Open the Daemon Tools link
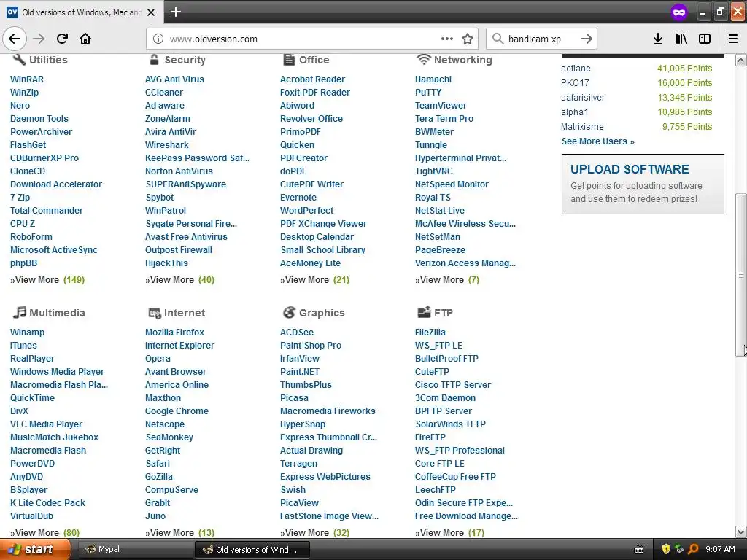Image resolution: width=747 pixels, height=560 pixels. (x=39, y=119)
